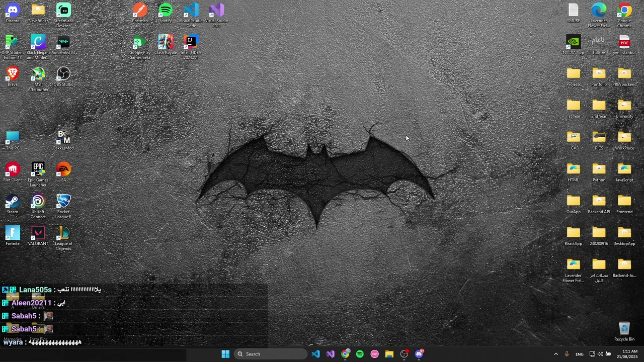Click the Windows Start button

(225, 354)
